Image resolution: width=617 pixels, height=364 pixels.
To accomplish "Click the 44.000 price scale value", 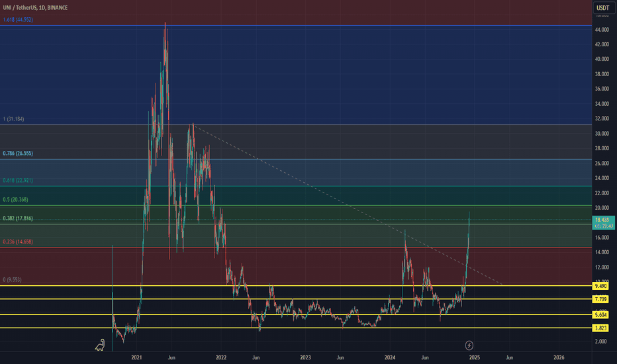I will click(602, 30).
